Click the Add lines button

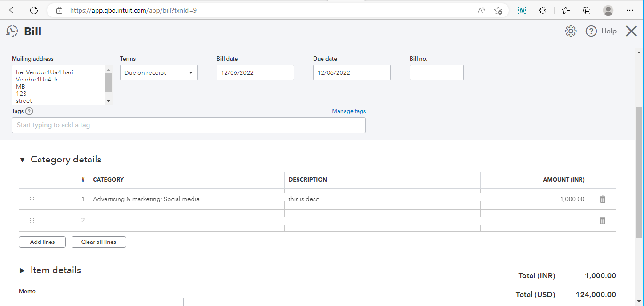[42, 242]
